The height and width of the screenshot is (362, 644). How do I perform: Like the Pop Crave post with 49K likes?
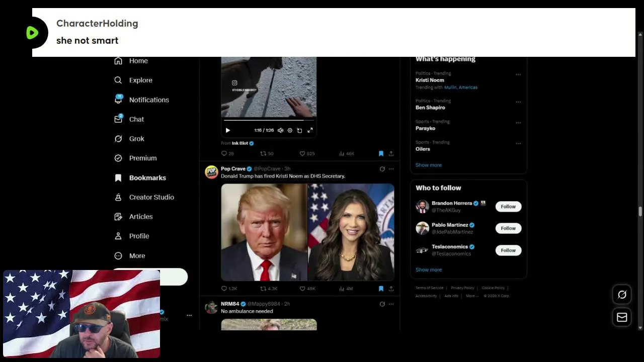[307, 289]
